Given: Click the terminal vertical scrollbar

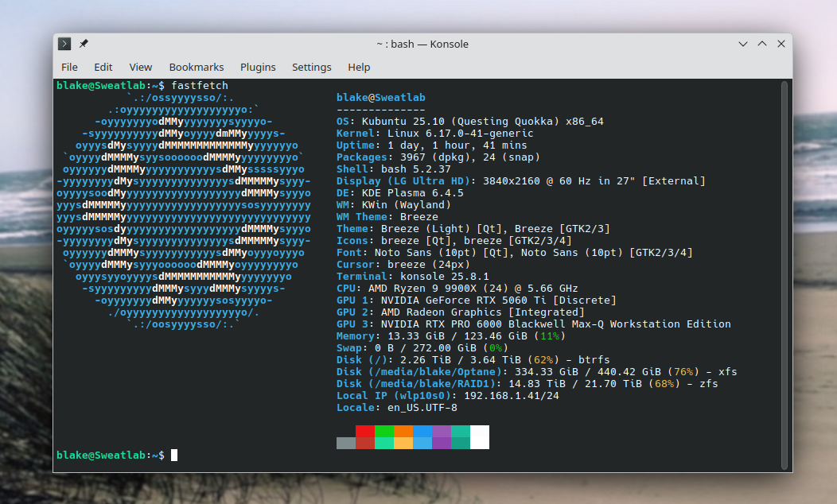Looking at the screenshot, I should pos(784,275).
